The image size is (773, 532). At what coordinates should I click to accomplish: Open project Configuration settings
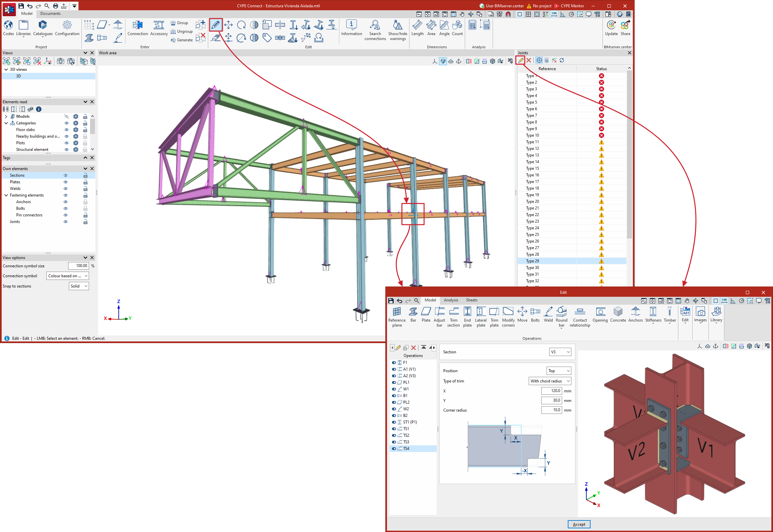point(67,28)
